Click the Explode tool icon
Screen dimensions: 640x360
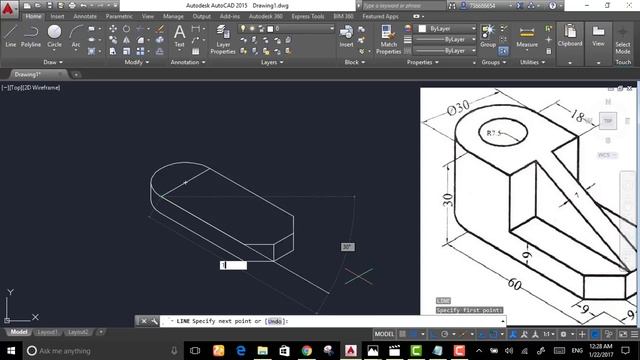[160, 40]
